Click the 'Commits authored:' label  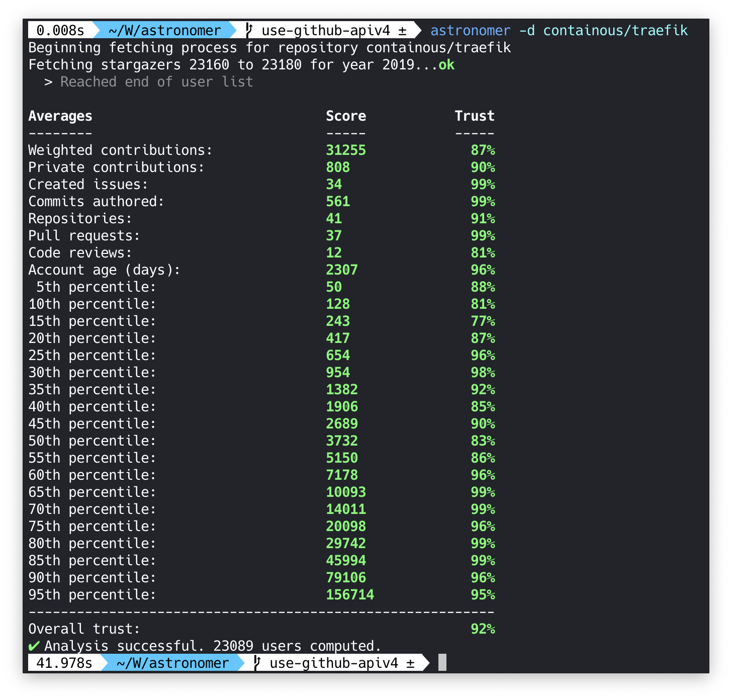97,202
